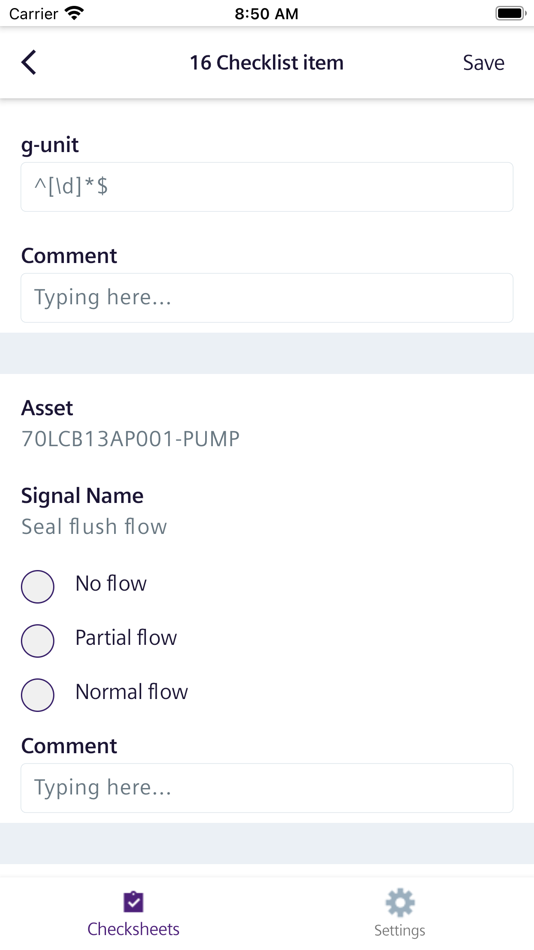Image resolution: width=534 pixels, height=950 pixels.
Task: Open the Settings gear icon
Action: tap(399, 903)
